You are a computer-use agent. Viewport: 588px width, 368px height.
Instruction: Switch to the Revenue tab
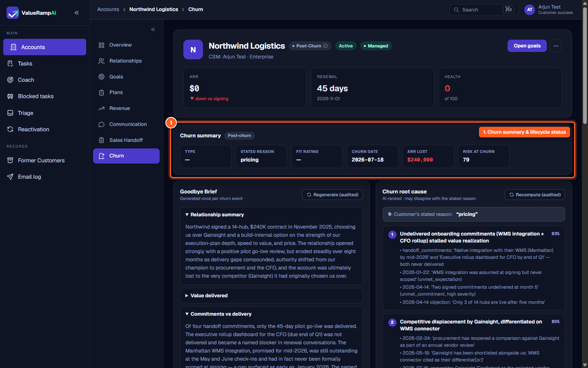click(x=126, y=108)
